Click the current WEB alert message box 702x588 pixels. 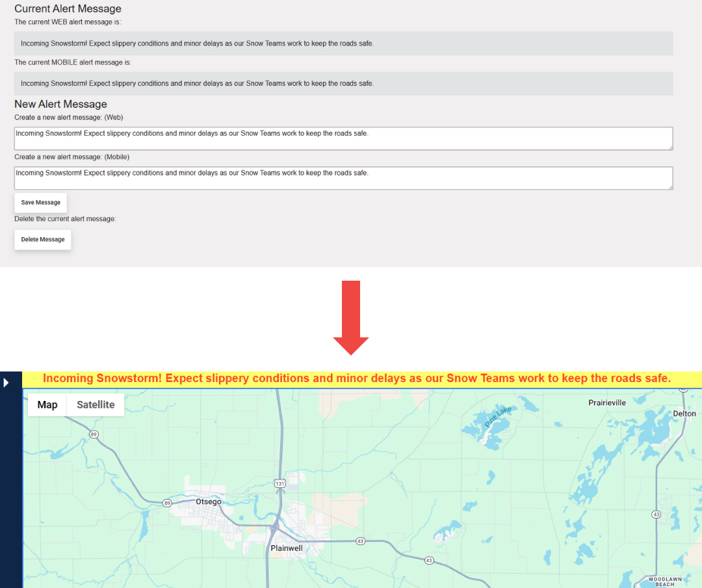tap(343, 44)
